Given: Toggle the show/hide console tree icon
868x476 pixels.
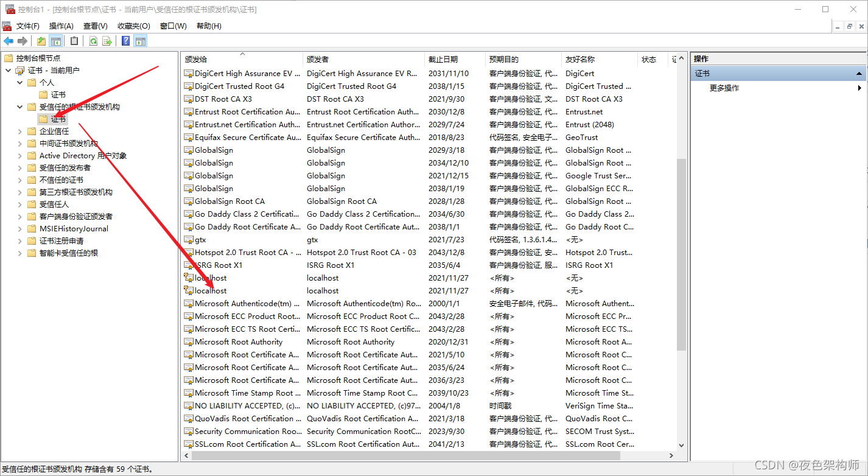Looking at the screenshot, I should tap(55, 41).
